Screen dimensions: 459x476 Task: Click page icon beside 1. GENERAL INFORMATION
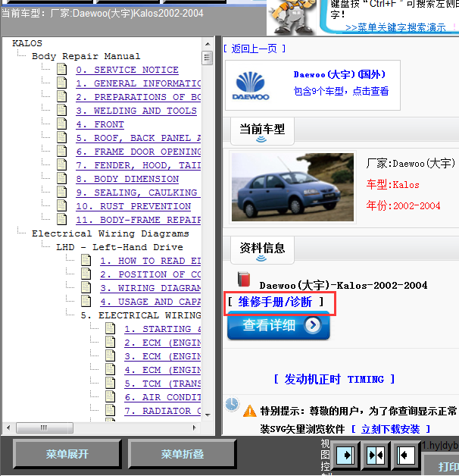click(x=62, y=83)
